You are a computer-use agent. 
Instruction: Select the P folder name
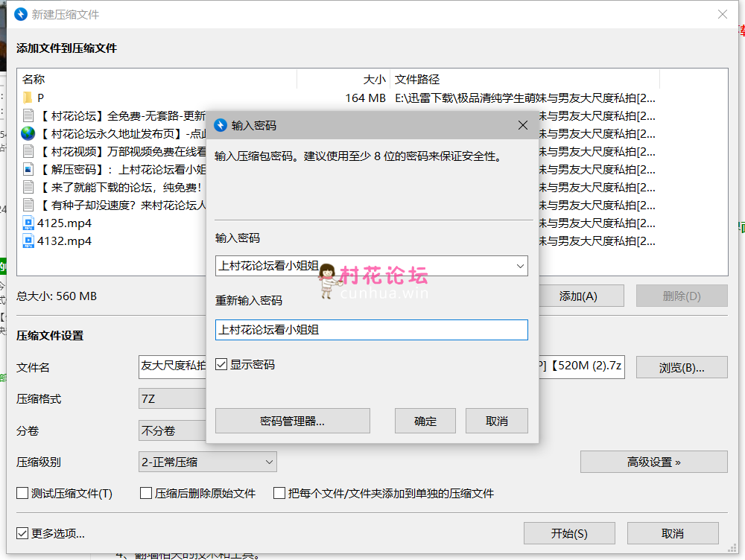(x=40, y=98)
